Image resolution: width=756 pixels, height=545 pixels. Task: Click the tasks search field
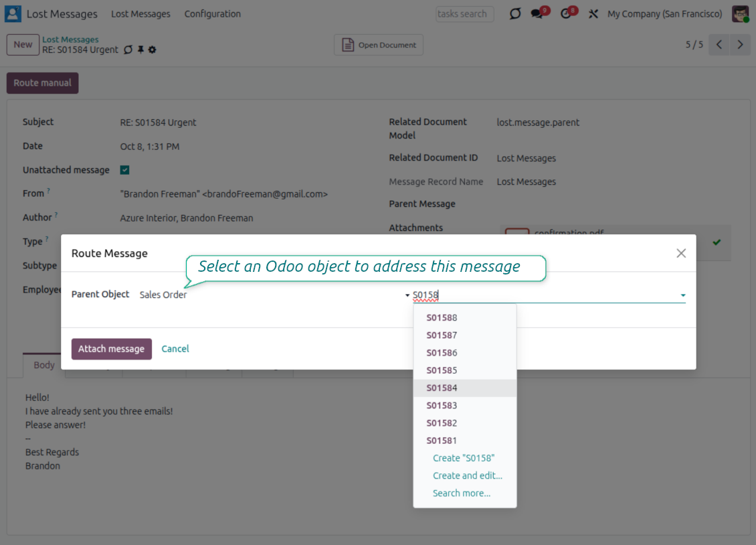pyautogui.click(x=464, y=14)
